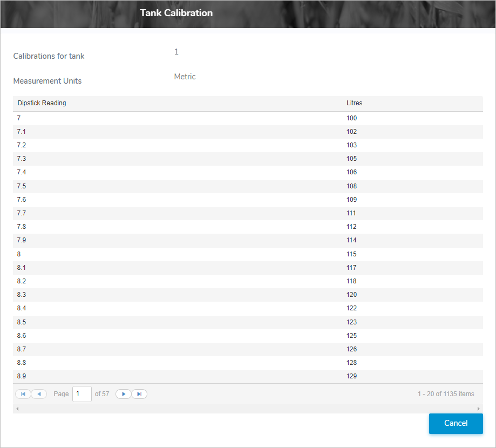Click the left arrow of horizontal scrollbar
Screen dimensions: 496x448
[17, 409]
